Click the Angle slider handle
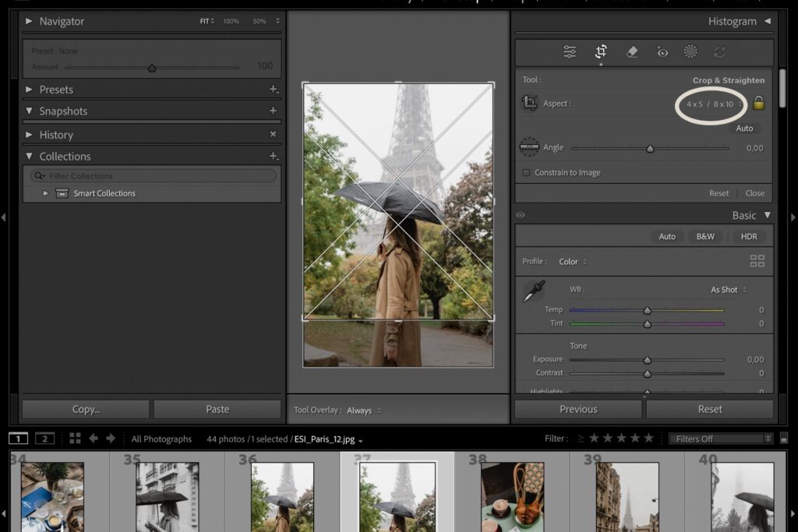The height and width of the screenshot is (532, 798). coord(650,149)
